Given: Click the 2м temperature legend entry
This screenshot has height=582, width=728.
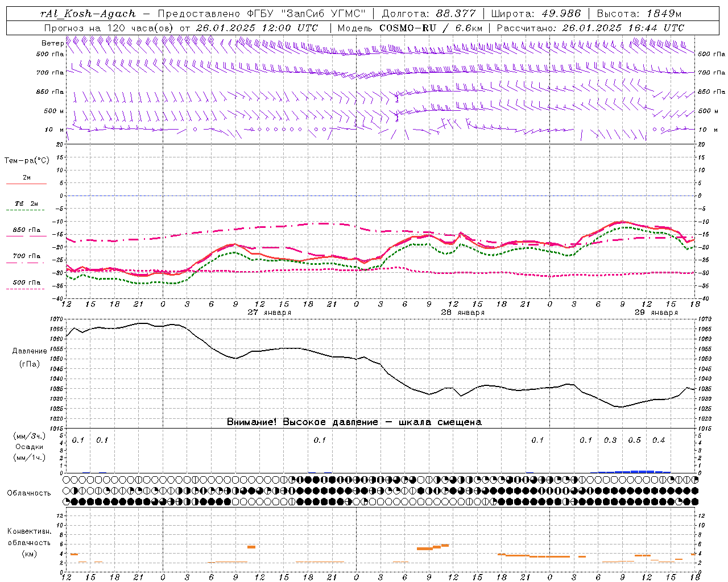Looking at the screenshot, I should click(x=27, y=178).
